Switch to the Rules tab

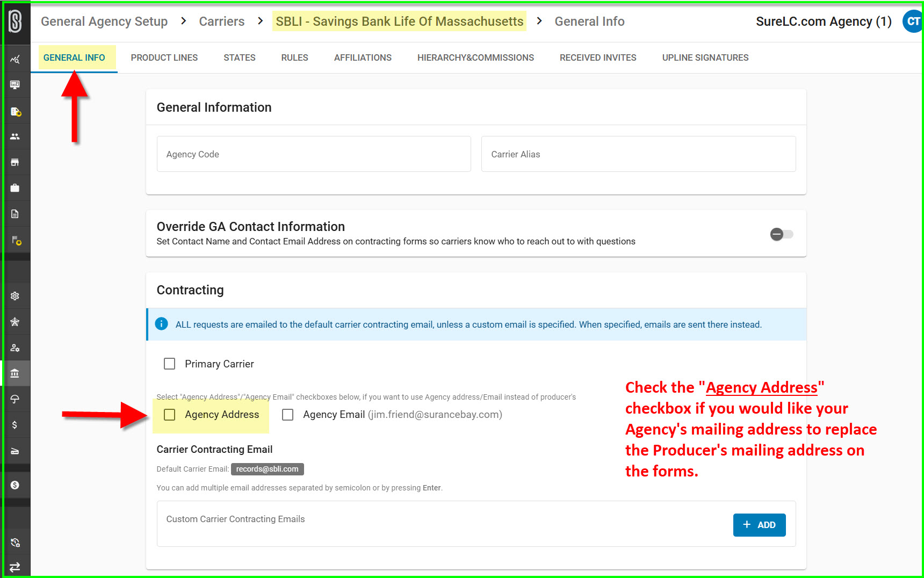(x=295, y=57)
